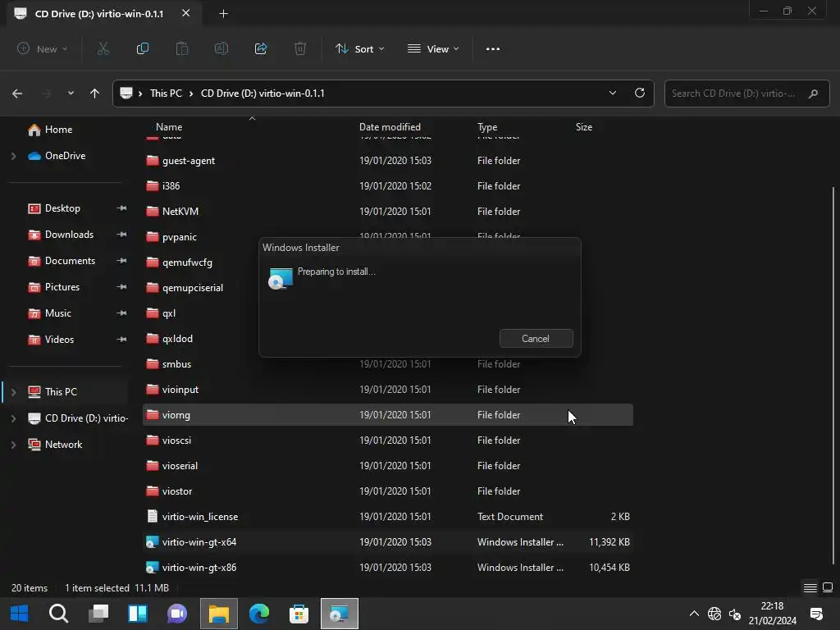Sort by Type column header
This screenshot has height=630, width=840.
[487, 127]
